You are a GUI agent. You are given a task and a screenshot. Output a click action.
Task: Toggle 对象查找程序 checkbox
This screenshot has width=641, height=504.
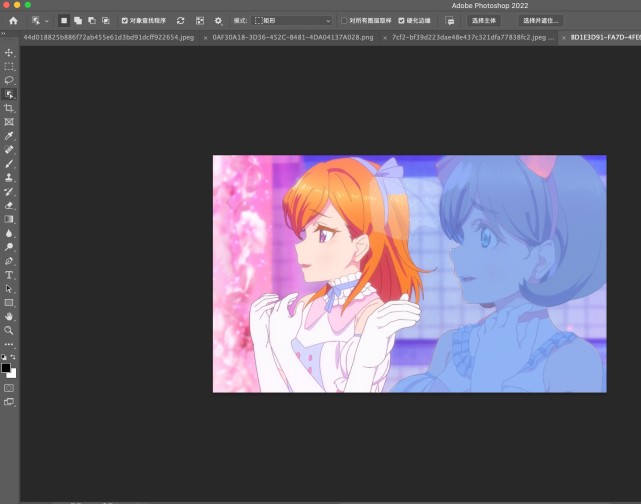tap(125, 20)
